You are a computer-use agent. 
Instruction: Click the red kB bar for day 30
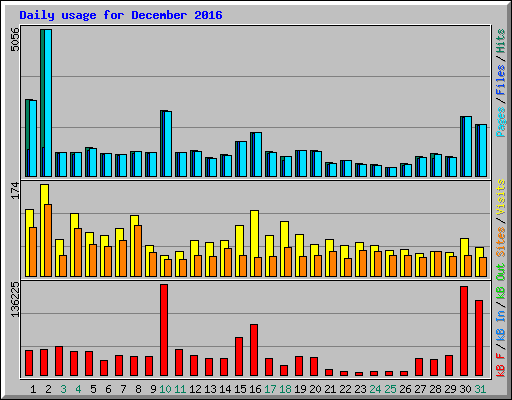click(x=464, y=331)
